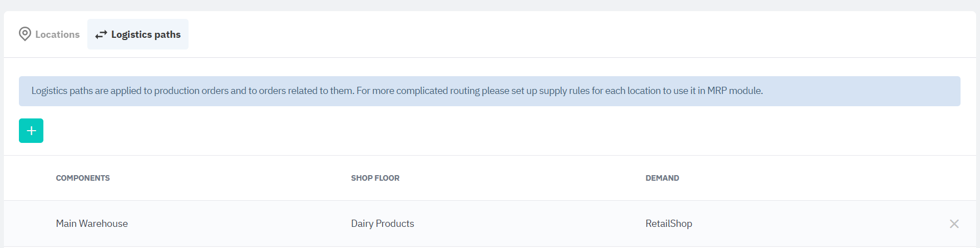The width and height of the screenshot is (980, 248).
Task: Delete the Main Warehouse path with the X icon
Action: [954, 224]
